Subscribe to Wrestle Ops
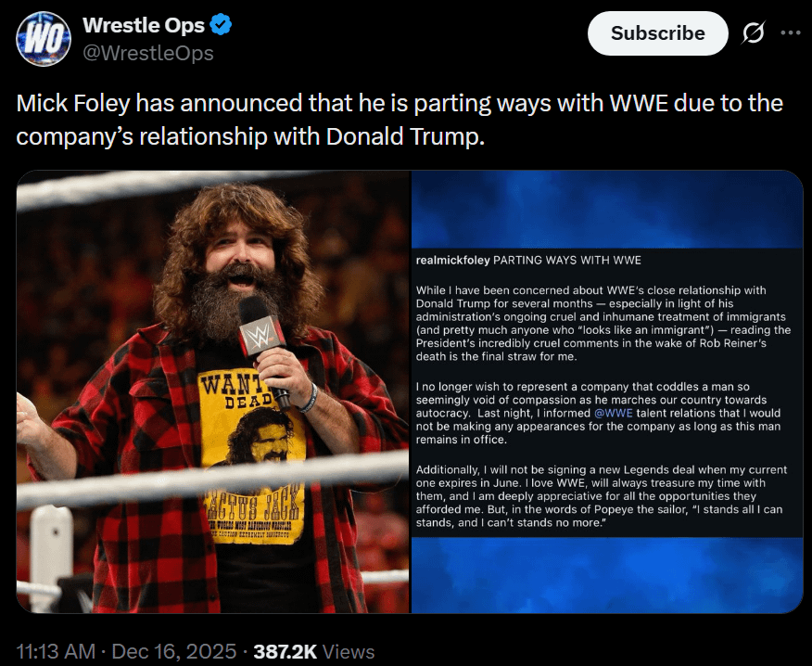This screenshot has width=812, height=666. 658,33
